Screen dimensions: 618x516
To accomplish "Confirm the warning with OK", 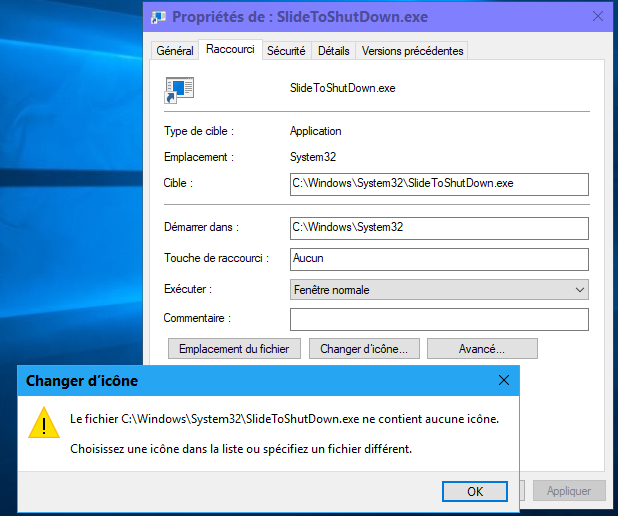I will [475, 492].
